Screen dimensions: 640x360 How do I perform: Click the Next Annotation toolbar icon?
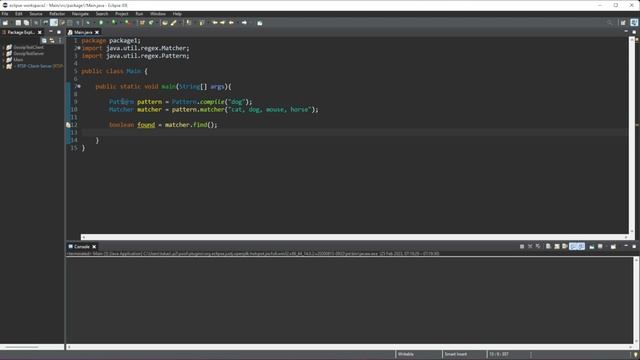[188, 23]
